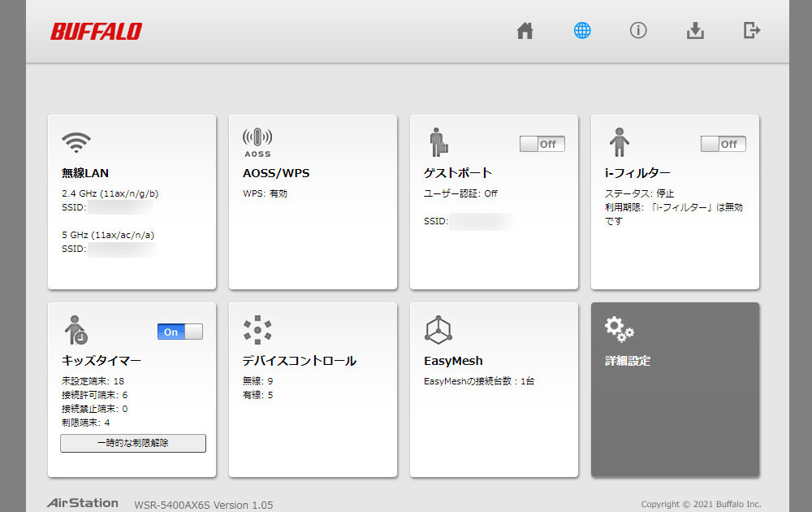Click the device control dots icon

click(257, 330)
